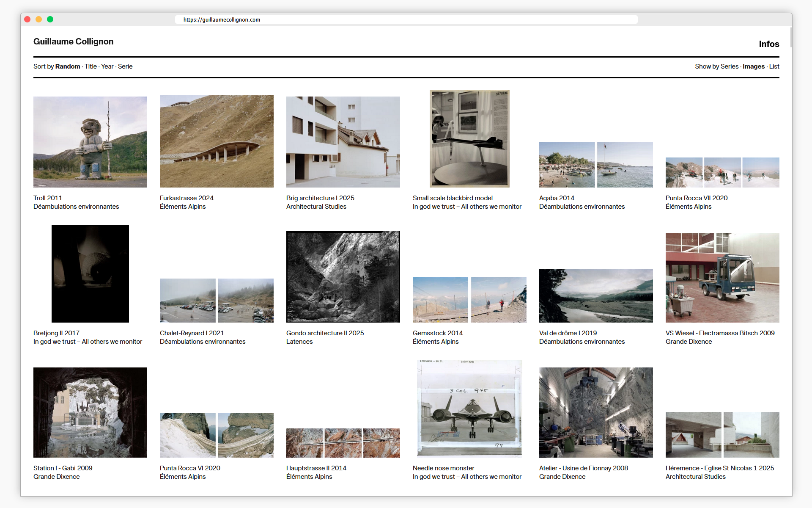Open the Infos page link
This screenshot has height=508, width=812.
[768, 44]
